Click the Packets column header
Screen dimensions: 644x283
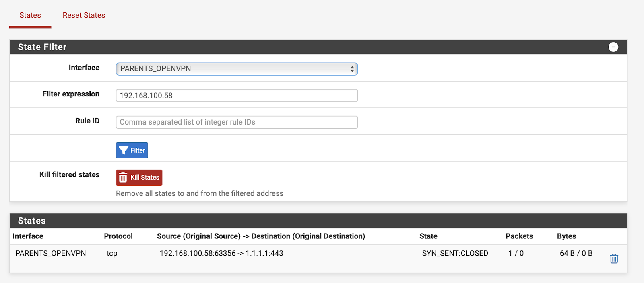pos(519,236)
